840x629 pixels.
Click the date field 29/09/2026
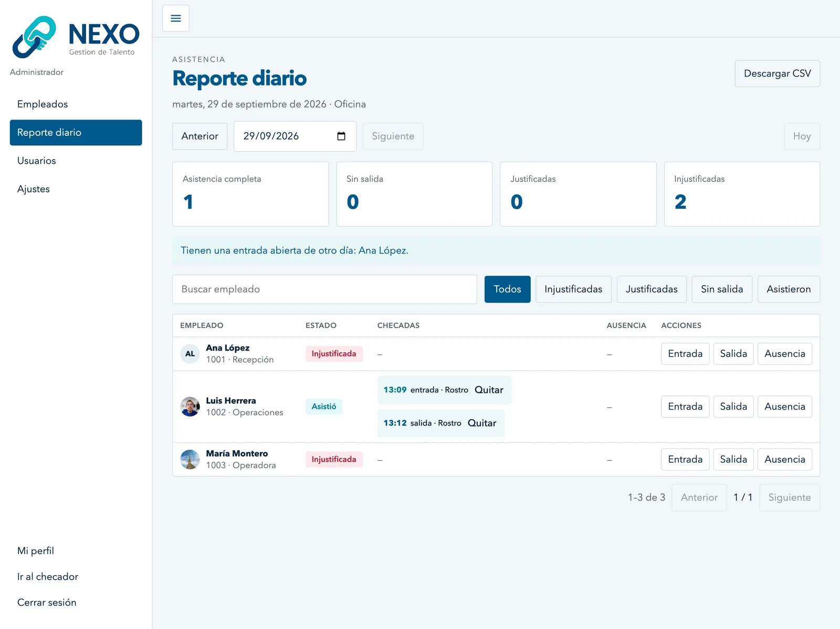click(295, 136)
